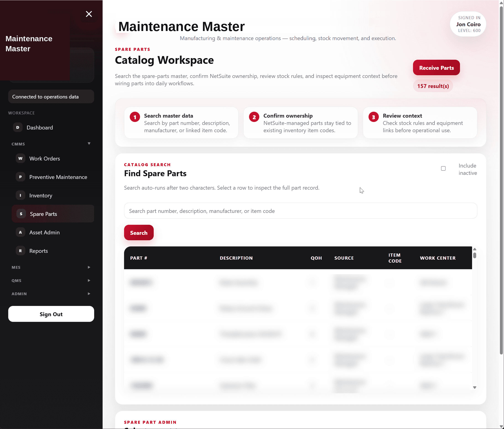Click the Find Spare Parts heading
Viewport: 504px width, 429px height.
pos(155,173)
